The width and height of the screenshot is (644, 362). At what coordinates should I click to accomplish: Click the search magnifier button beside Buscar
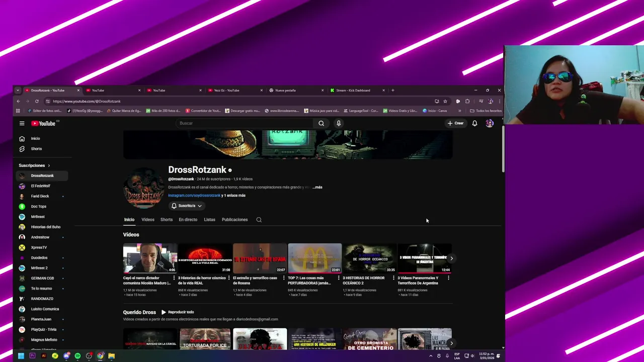pyautogui.click(x=321, y=123)
